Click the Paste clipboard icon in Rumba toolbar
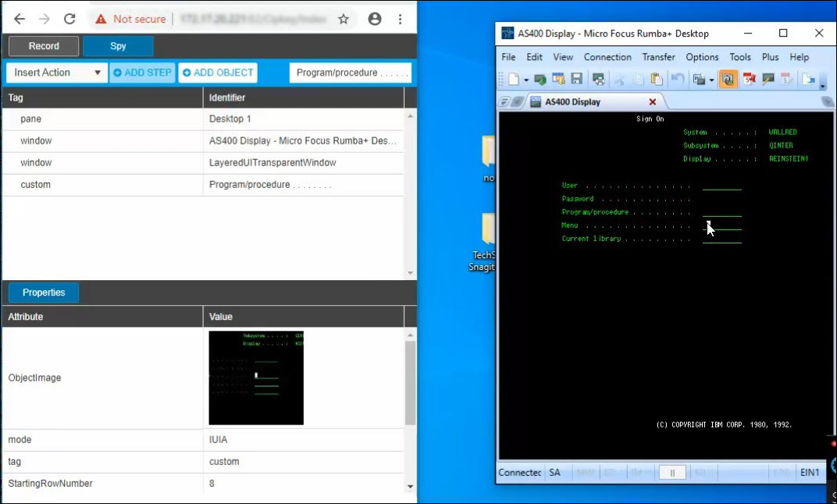Image resolution: width=837 pixels, height=504 pixels. (x=656, y=80)
